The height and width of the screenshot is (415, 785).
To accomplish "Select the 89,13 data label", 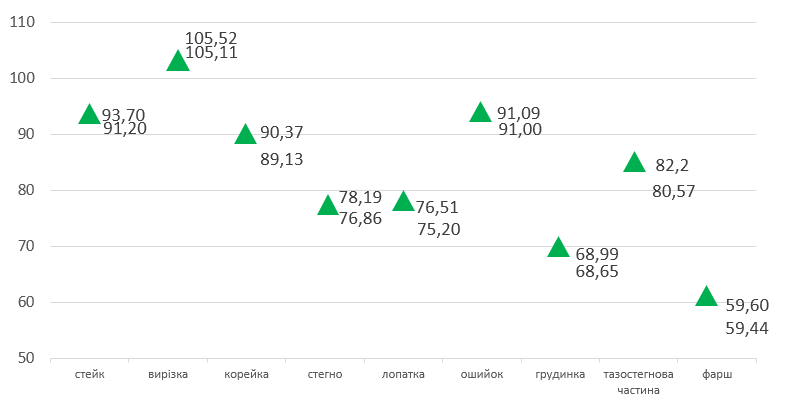I will [x=281, y=158].
